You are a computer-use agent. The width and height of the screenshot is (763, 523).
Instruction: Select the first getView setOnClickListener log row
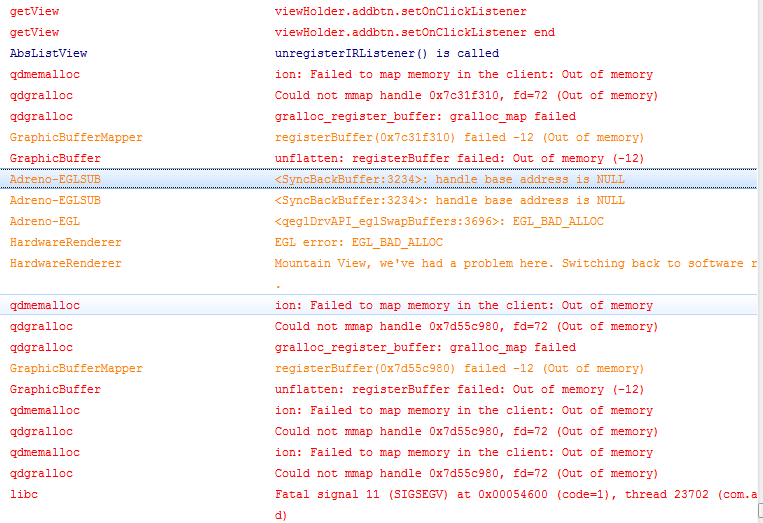point(400,11)
